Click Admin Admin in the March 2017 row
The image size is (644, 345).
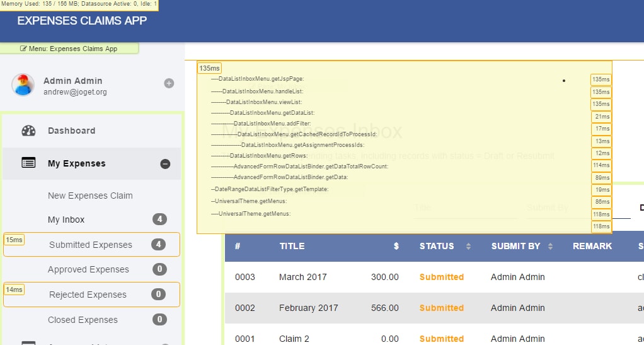517,277
